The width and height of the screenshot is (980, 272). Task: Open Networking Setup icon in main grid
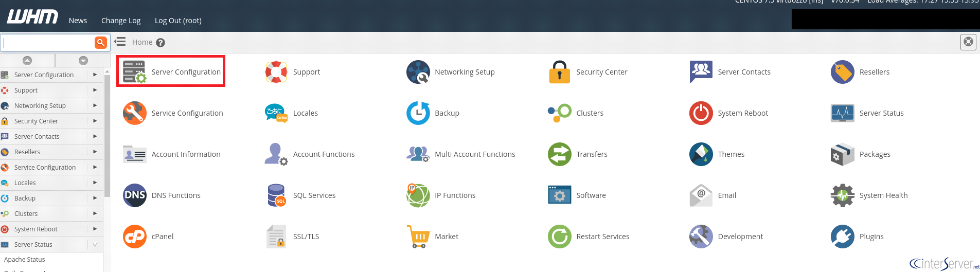(418, 72)
